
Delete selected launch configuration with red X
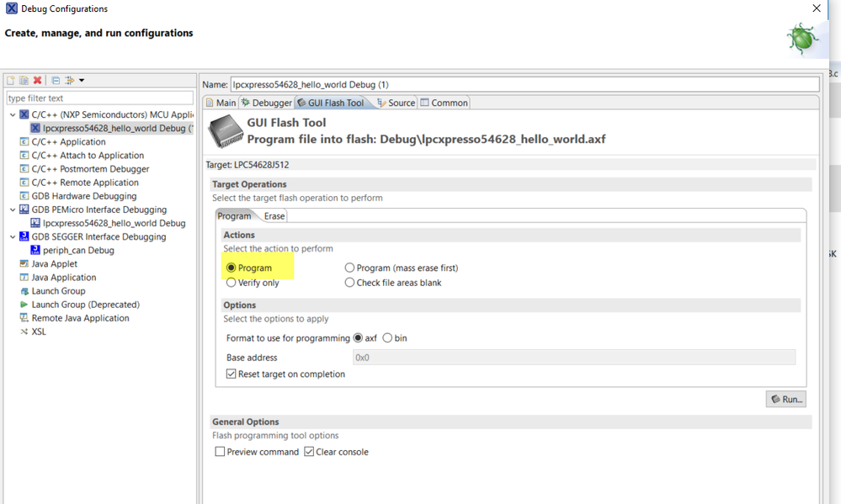pyautogui.click(x=37, y=81)
